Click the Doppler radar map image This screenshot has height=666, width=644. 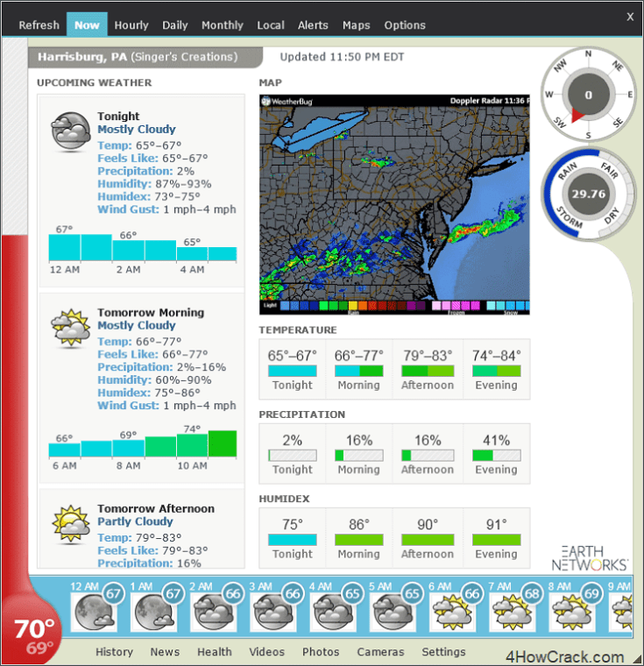[394, 205]
